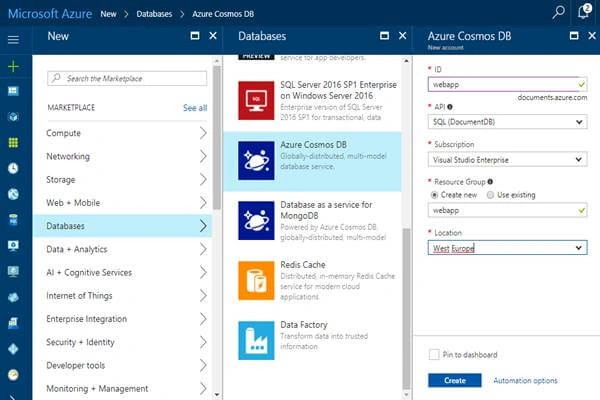The height and width of the screenshot is (400, 600).
Task: Expand the Data + Analytics chevron
Action: (x=203, y=249)
